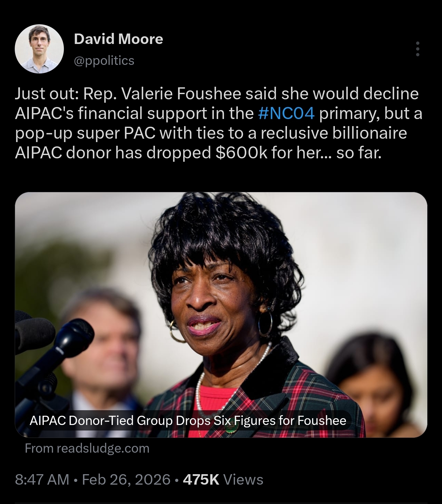Click the tweet text starting 'Just out: Rep. Valerie'
Image resolution: width=442 pixels, height=504 pixels.
218,123
